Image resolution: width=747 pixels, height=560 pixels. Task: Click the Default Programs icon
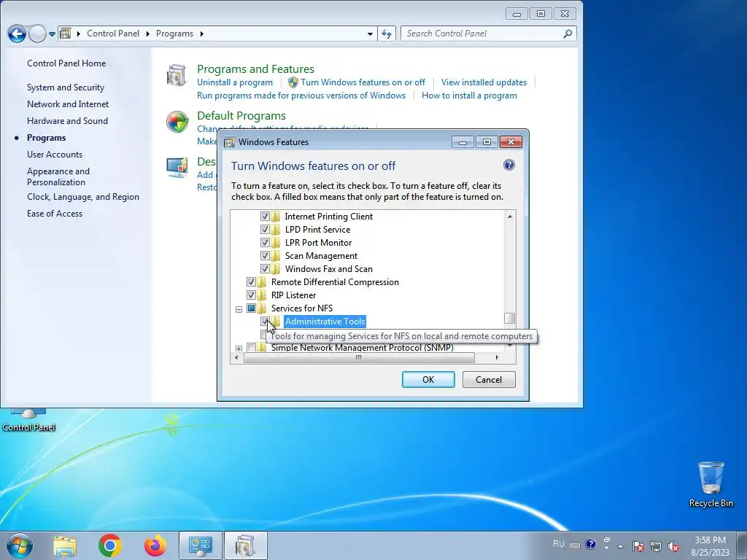coord(177,122)
